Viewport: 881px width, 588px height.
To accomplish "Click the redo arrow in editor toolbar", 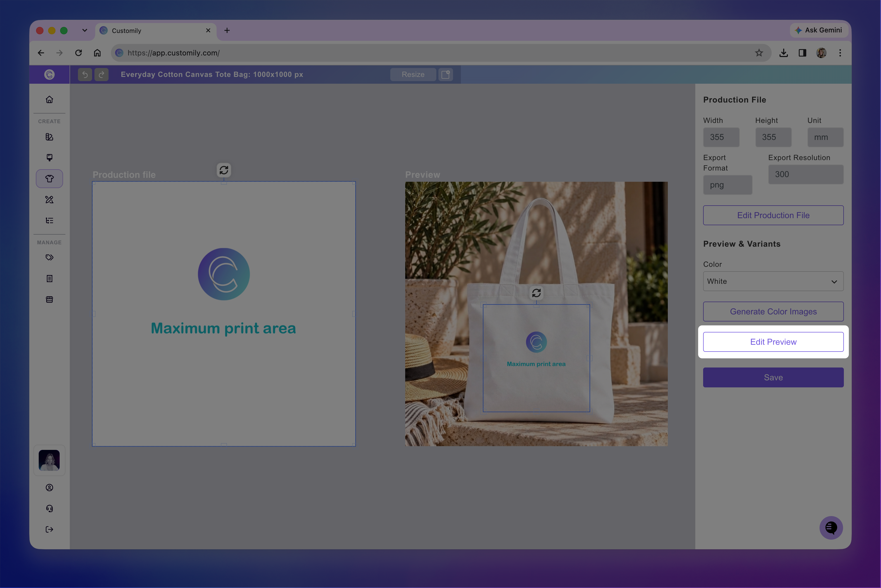I will coord(101,75).
